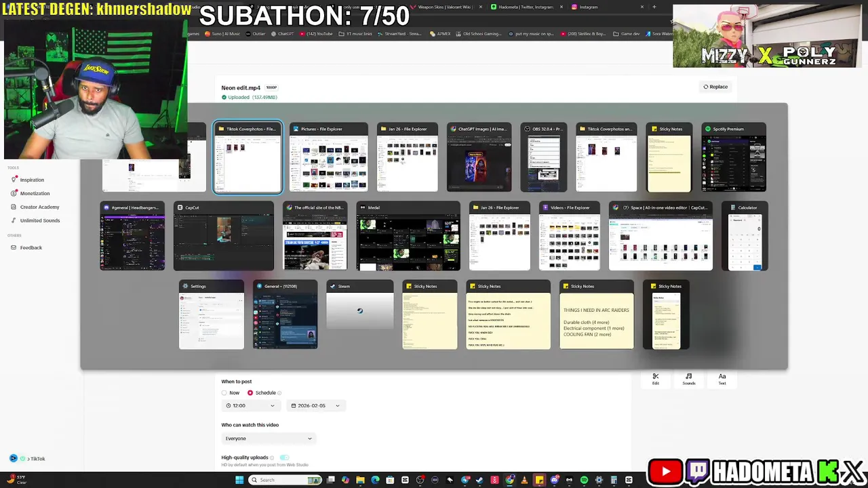Toggle the High-quality uploads switch

[284, 457]
